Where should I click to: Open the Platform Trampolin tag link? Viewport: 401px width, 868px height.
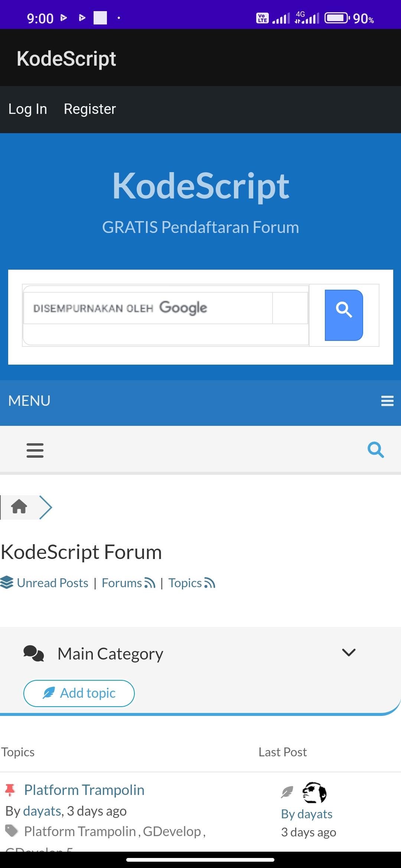(80, 831)
